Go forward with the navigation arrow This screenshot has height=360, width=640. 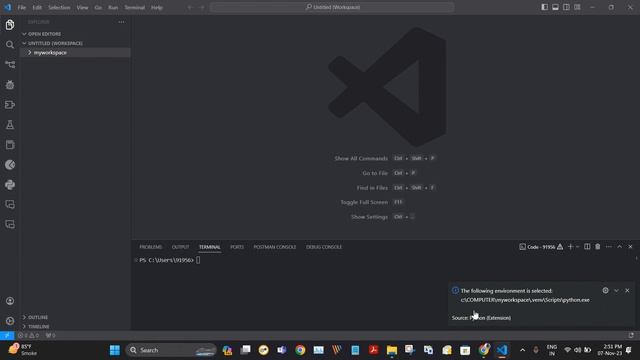point(202,7)
